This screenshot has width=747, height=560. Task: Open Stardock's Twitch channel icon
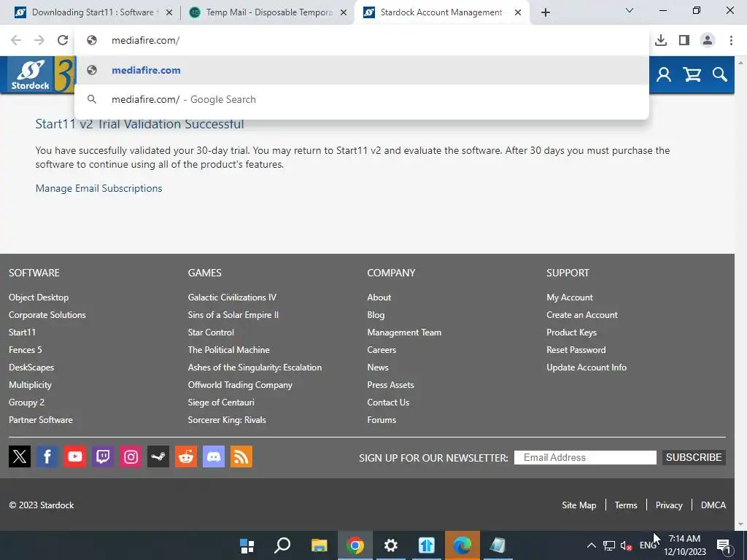click(102, 456)
